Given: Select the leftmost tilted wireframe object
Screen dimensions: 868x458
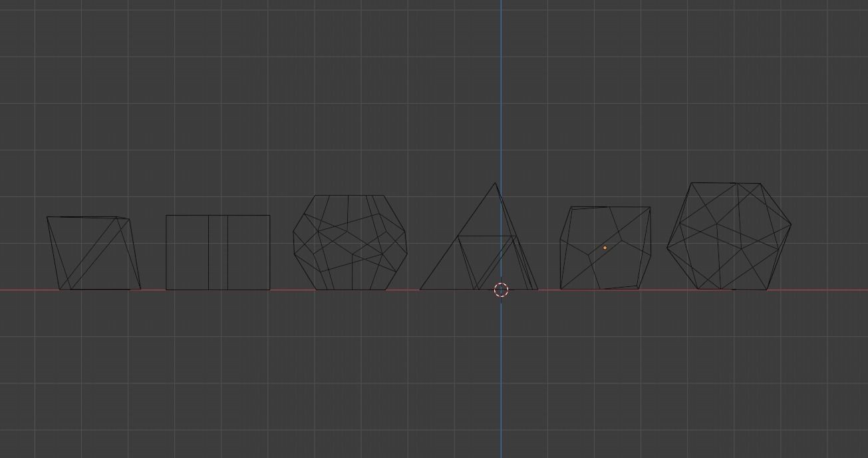Looking at the screenshot, I should tap(93, 253).
